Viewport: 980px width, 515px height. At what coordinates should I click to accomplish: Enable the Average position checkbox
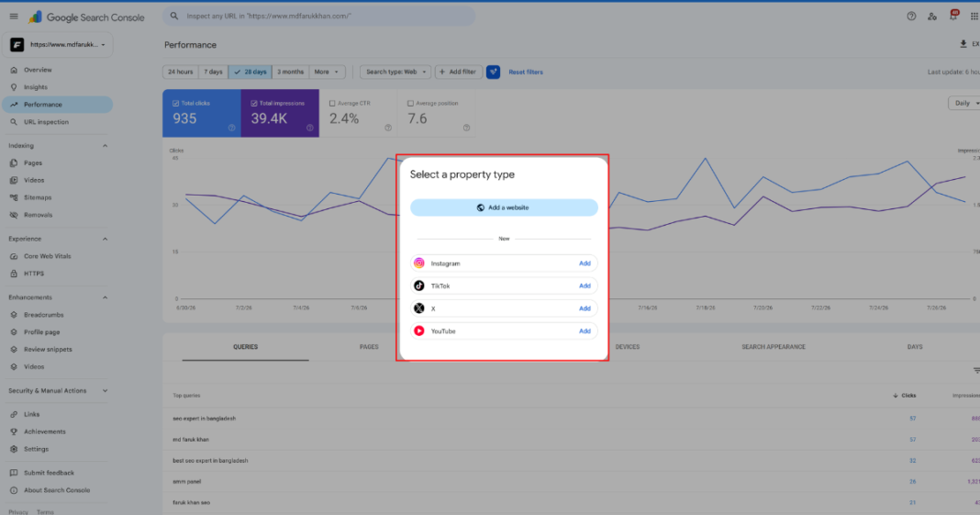point(410,103)
